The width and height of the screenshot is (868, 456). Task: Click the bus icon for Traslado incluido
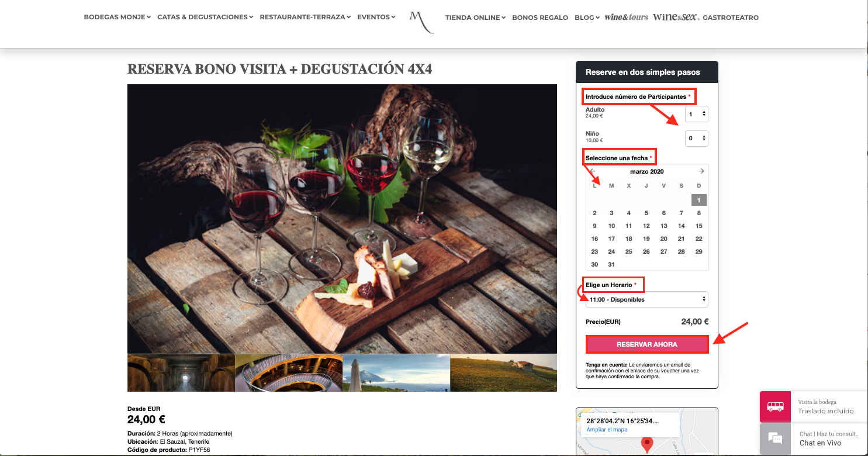(775, 406)
